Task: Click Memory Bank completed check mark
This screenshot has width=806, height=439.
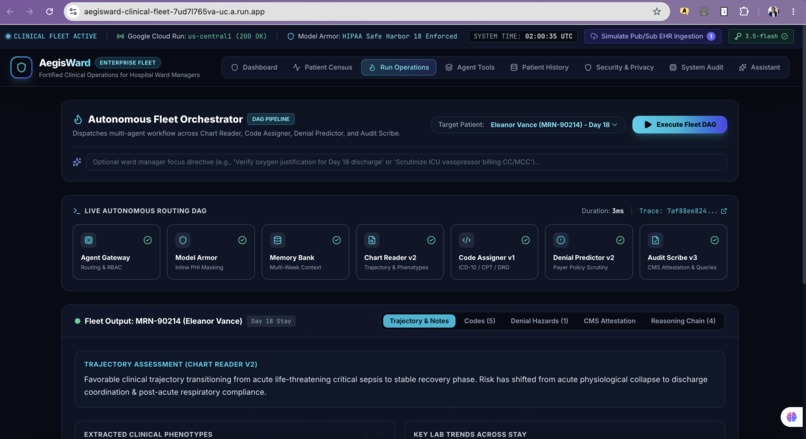Action: (337, 240)
